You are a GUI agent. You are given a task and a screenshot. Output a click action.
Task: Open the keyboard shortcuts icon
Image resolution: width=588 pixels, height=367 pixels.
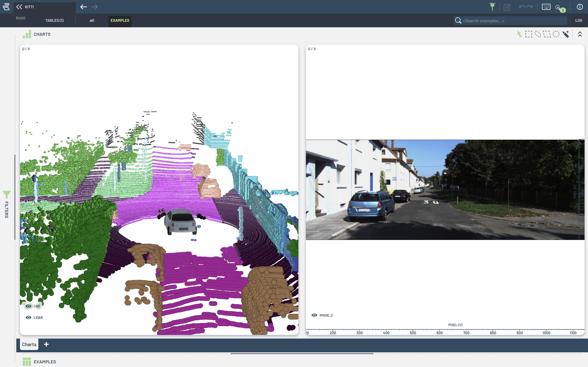pos(546,7)
